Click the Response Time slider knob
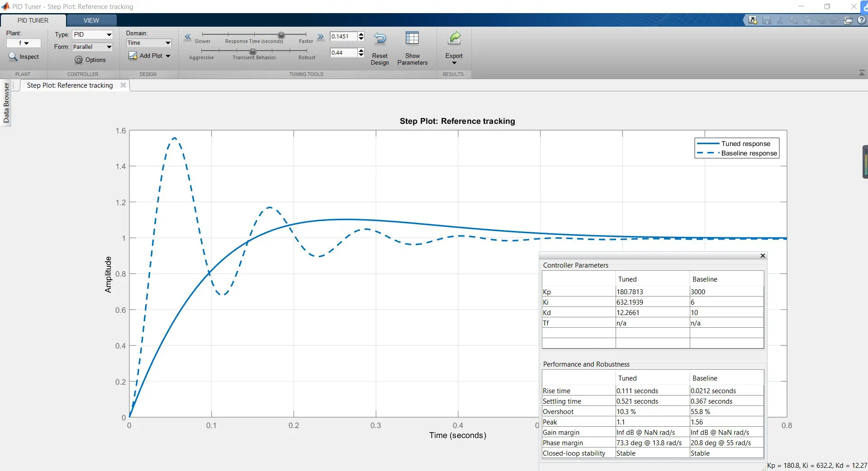This screenshot has height=471, width=868. (x=281, y=35)
